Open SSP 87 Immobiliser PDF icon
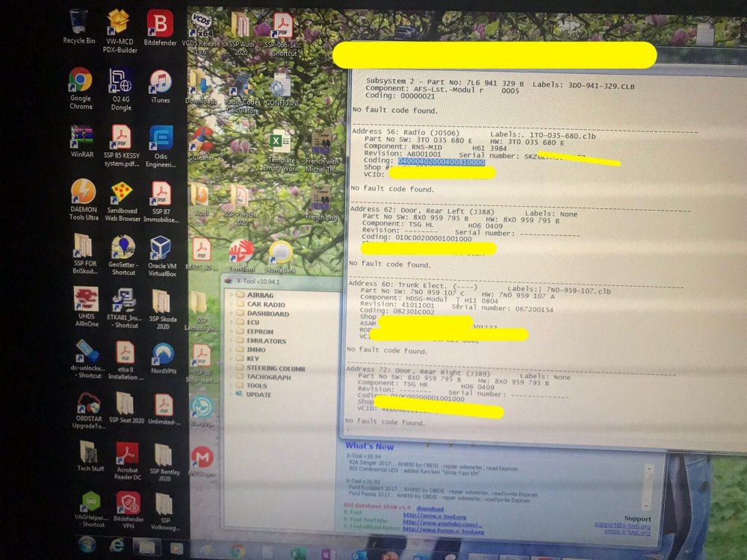 click(x=161, y=202)
